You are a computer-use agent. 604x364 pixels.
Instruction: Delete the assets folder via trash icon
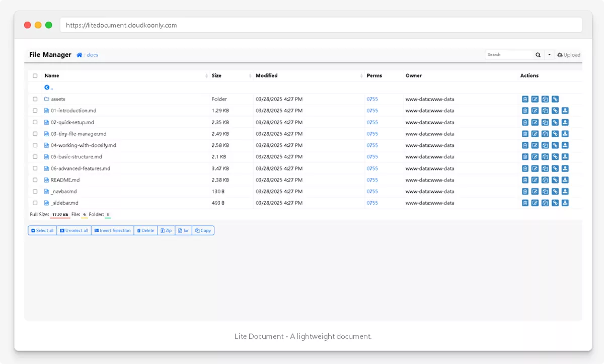tap(525, 99)
